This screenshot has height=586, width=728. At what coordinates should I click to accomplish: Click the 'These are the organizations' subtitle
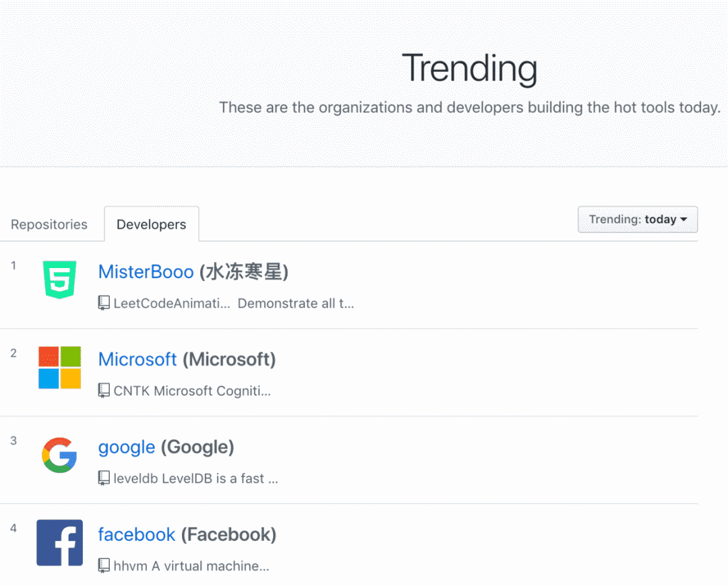(x=469, y=108)
